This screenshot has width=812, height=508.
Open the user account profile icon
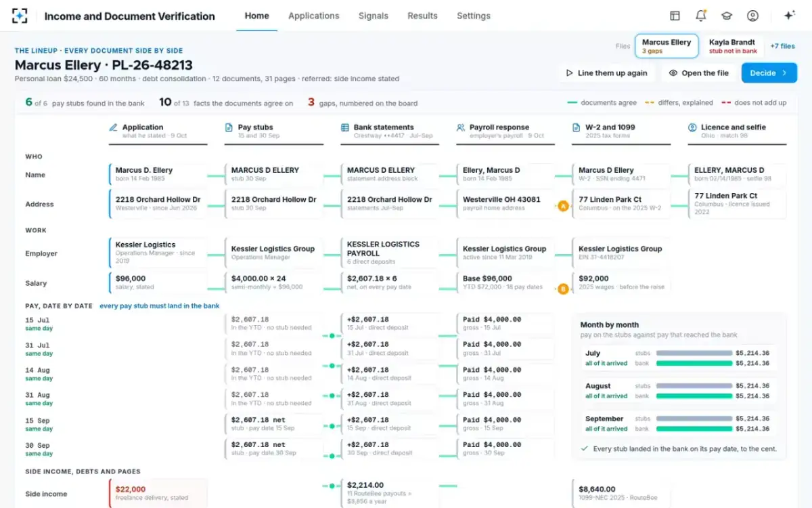click(752, 16)
